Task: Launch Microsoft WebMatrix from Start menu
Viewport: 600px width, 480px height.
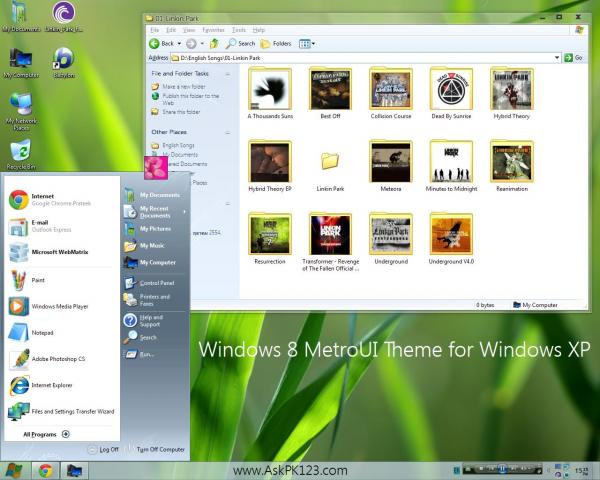Action: tap(61, 252)
